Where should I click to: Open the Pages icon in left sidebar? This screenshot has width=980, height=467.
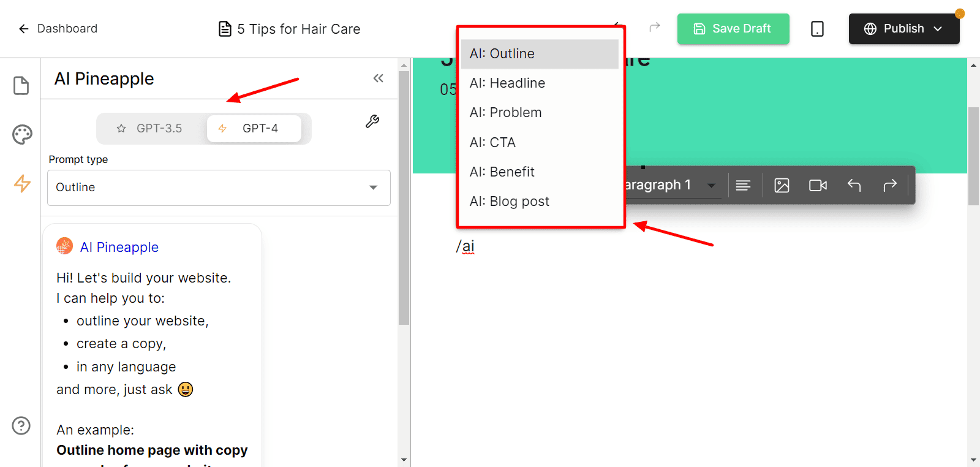21,86
